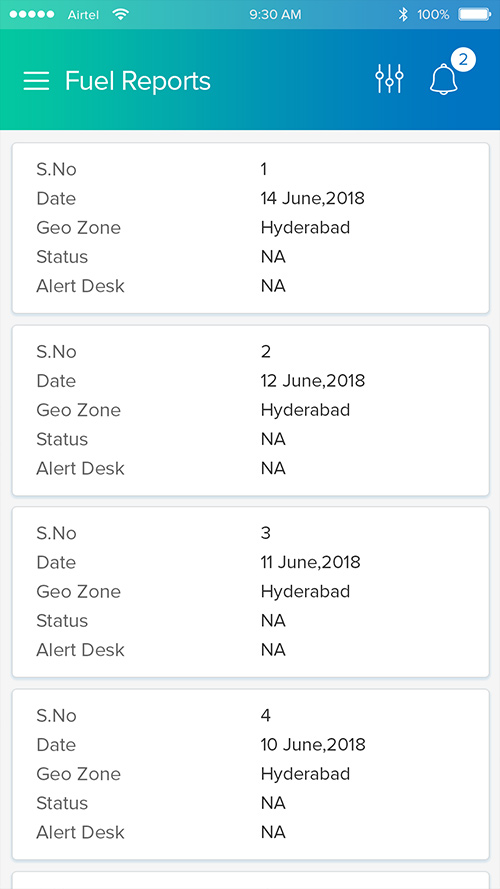Tap the signal strength dots
The width and height of the screenshot is (500, 889).
pos(32,15)
